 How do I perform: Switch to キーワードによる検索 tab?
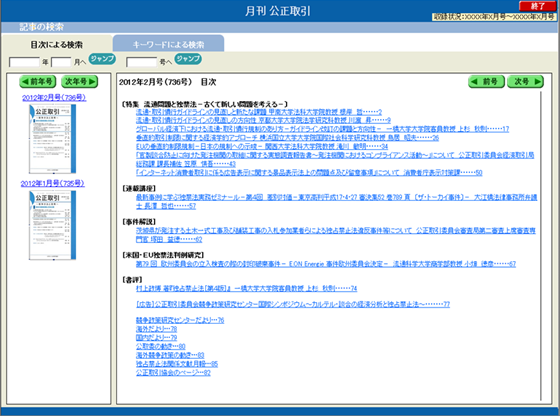click(x=168, y=44)
